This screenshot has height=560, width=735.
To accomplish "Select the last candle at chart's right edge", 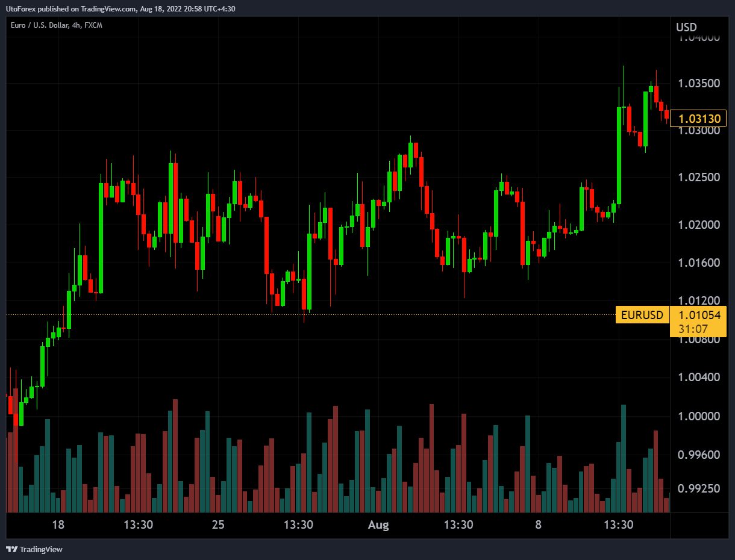I will coord(666,115).
